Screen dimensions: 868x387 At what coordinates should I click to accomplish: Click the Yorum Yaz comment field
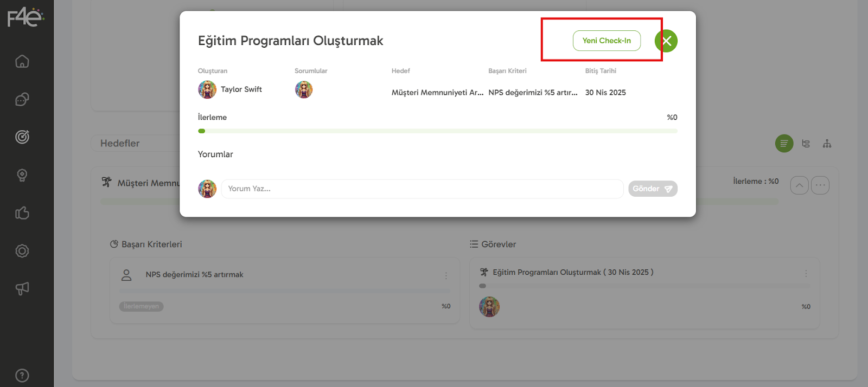(422, 189)
